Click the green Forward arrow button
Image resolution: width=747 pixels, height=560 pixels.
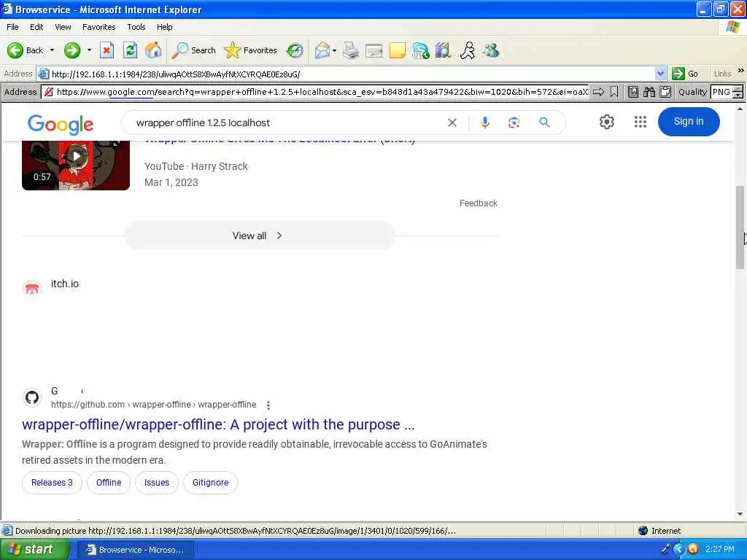point(72,50)
